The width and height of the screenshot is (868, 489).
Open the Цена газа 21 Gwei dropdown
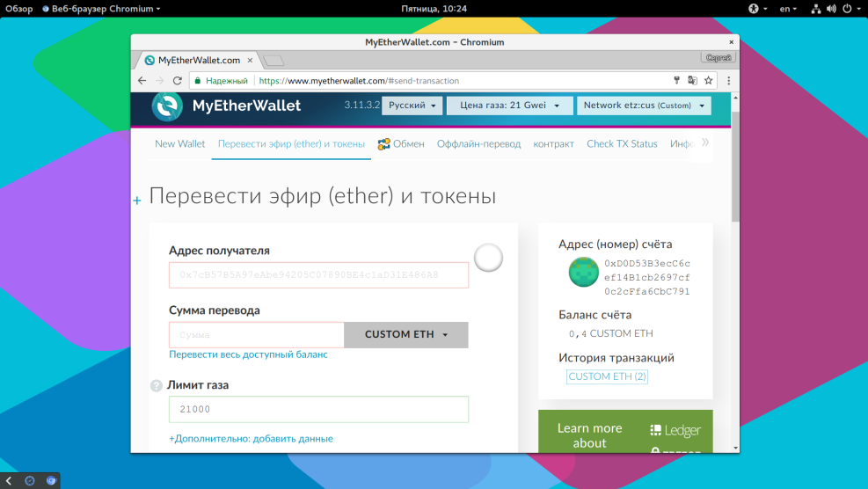pos(509,106)
